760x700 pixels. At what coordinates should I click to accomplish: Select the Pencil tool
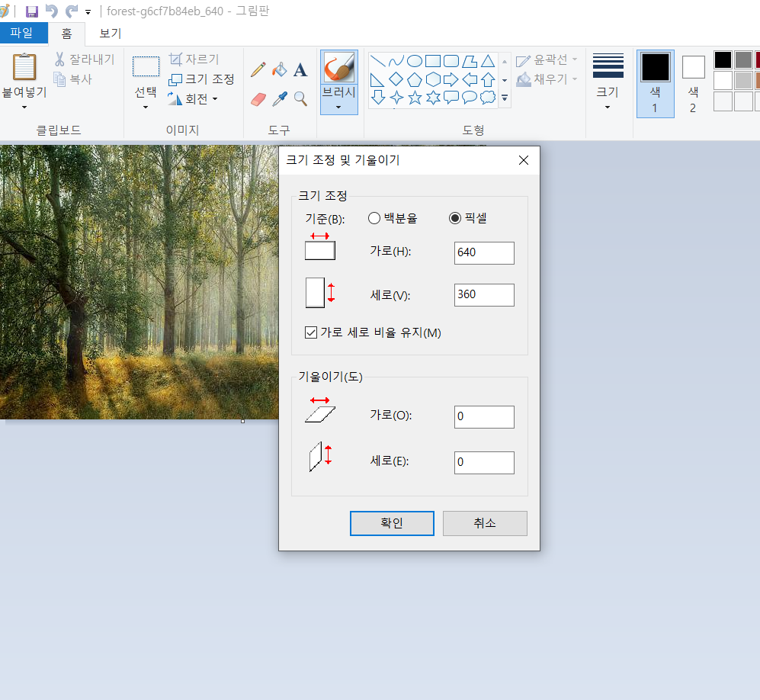coord(258,69)
